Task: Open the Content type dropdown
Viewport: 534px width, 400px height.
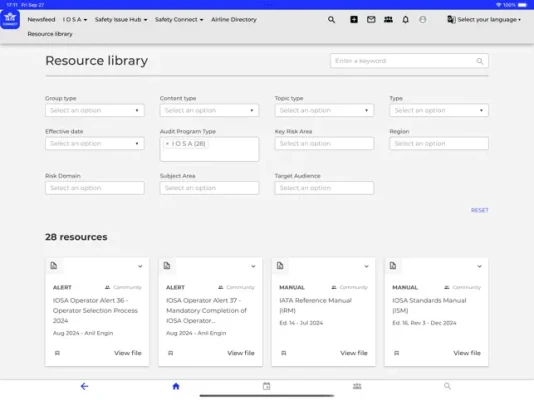Action: (x=209, y=110)
